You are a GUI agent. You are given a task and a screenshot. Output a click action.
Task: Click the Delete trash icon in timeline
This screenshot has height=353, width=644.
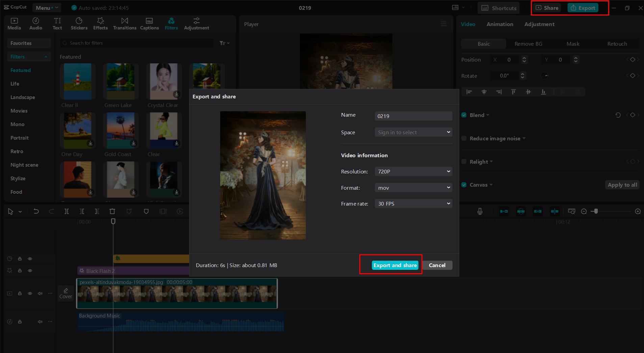coord(112,211)
